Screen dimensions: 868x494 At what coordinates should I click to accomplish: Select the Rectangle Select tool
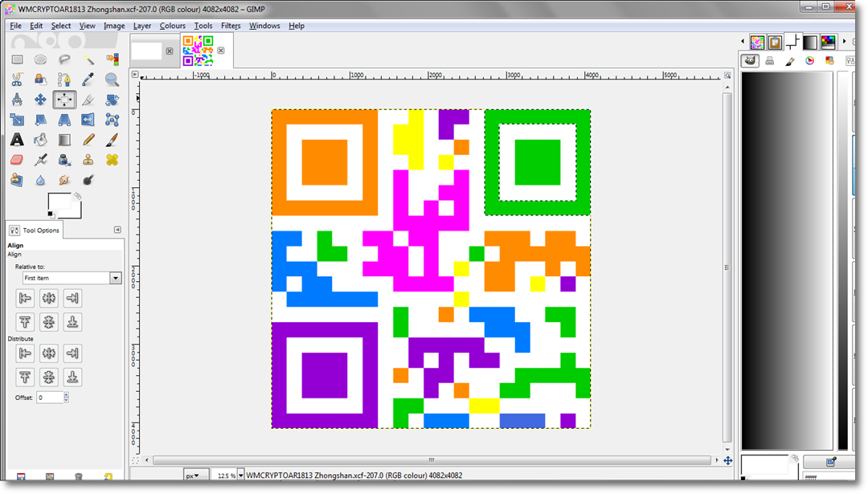click(17, 59)
